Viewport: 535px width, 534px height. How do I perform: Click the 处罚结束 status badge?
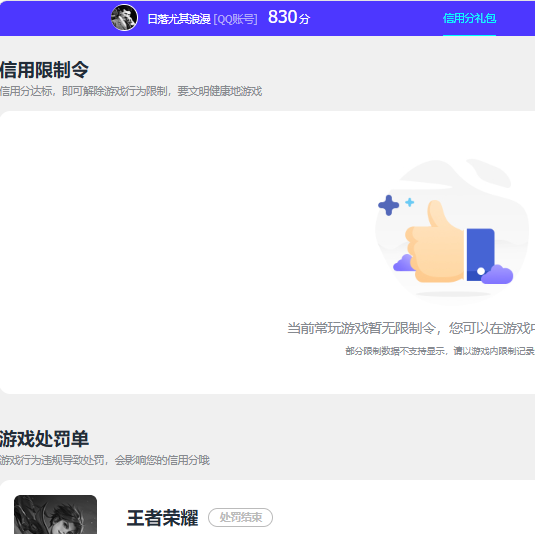coord(241,517)
